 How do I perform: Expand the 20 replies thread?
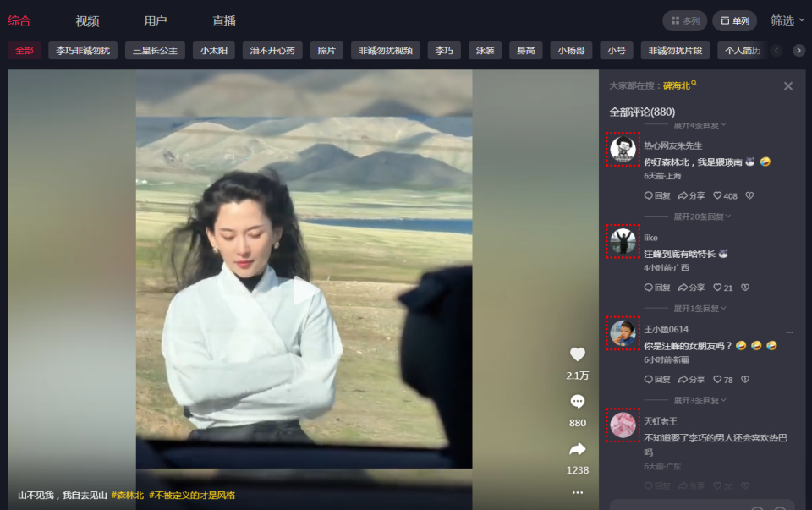point(702,217)
